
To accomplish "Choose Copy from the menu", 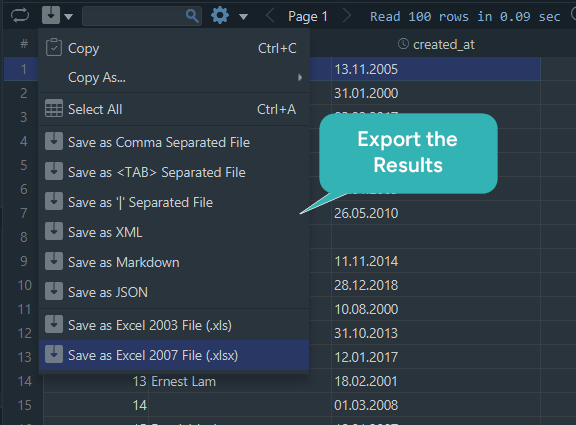I will (174, 48).
